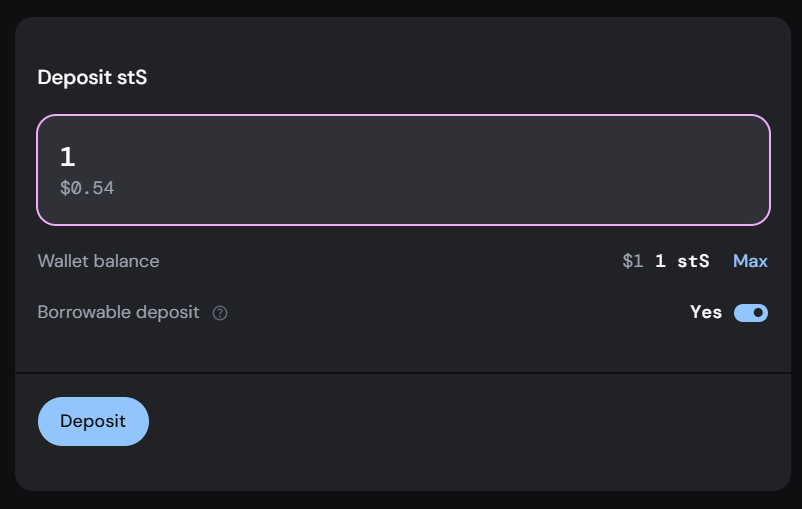
Task: Click the knob of the Borrowable deposit toggle
Action: click(759, 313)
